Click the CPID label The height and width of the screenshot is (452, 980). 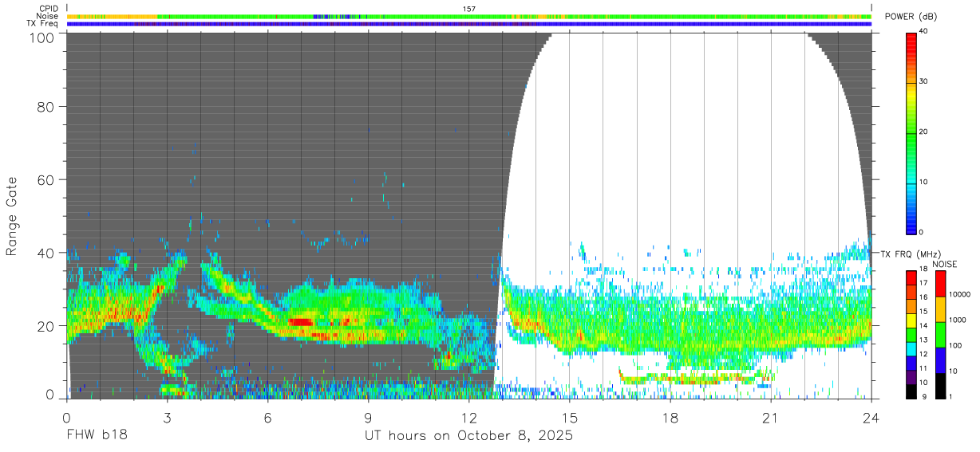pos(49,9)
